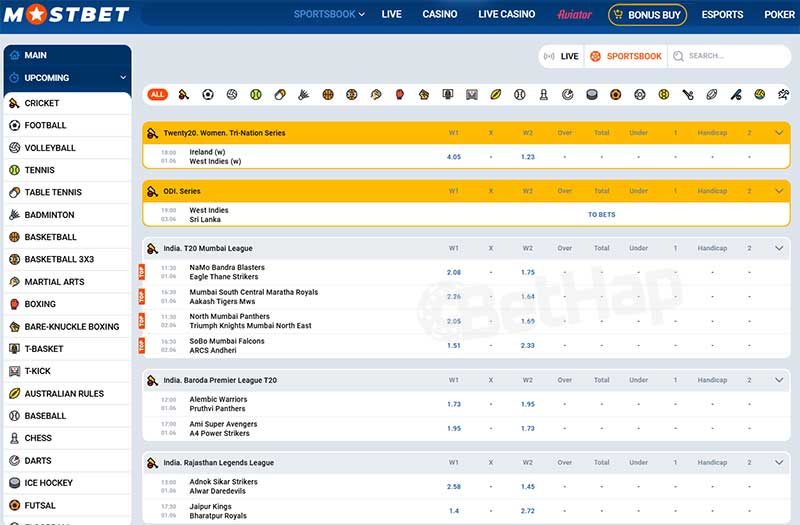The image size is (800, 525).
Task: Filter by ice hockey puck icon in row
Action: pos(591,94)
